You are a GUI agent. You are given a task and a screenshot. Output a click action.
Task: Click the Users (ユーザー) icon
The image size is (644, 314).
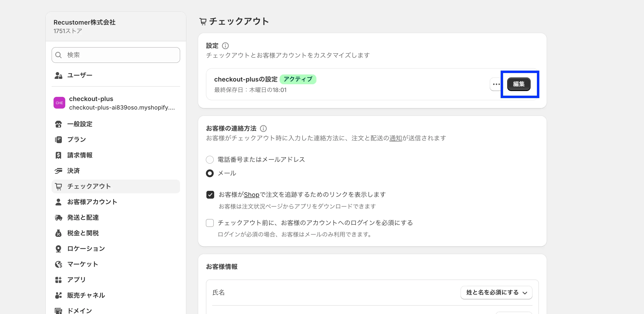[x=58, y=75]
